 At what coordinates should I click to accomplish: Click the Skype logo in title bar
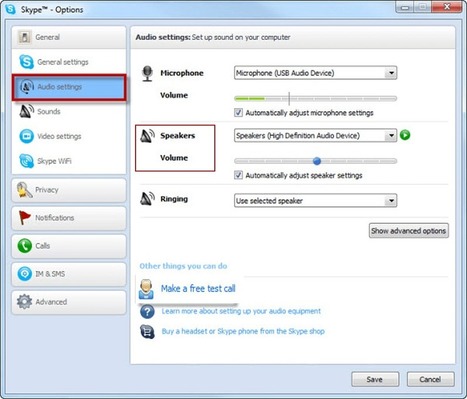10,9
